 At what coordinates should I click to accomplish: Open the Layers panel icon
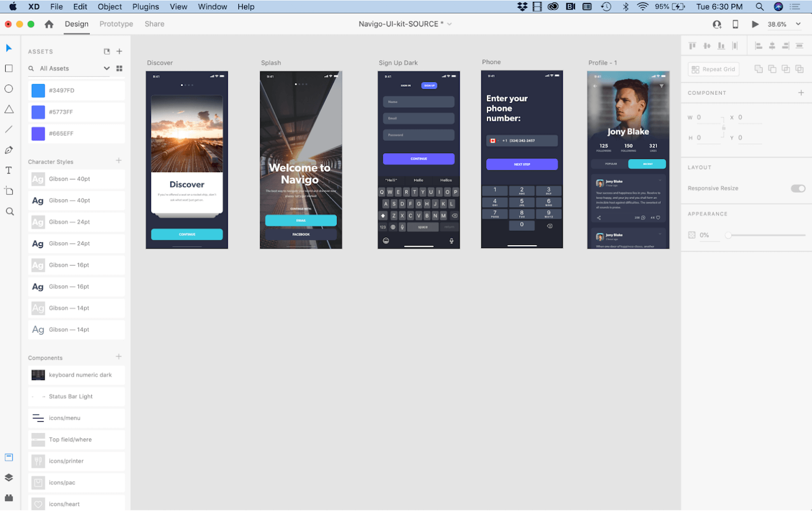(x=9, y=477)
